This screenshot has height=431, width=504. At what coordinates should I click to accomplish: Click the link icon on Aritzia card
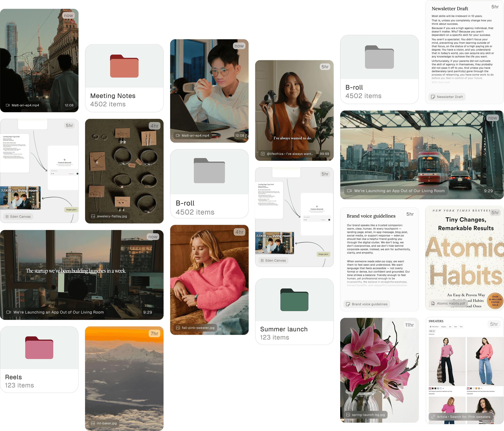[x=433, y=417]
